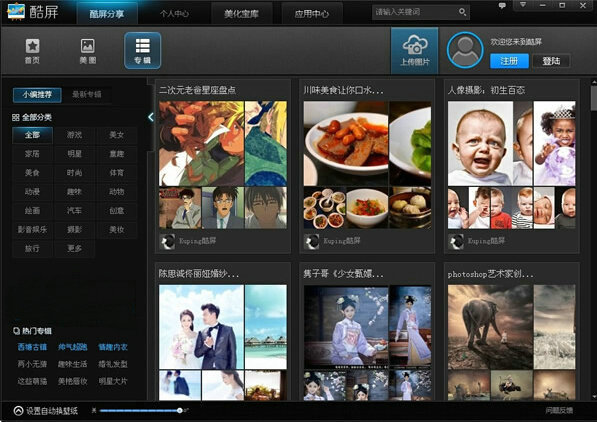Click author avatar under 人像摄影 album

(x=456, y=241)
